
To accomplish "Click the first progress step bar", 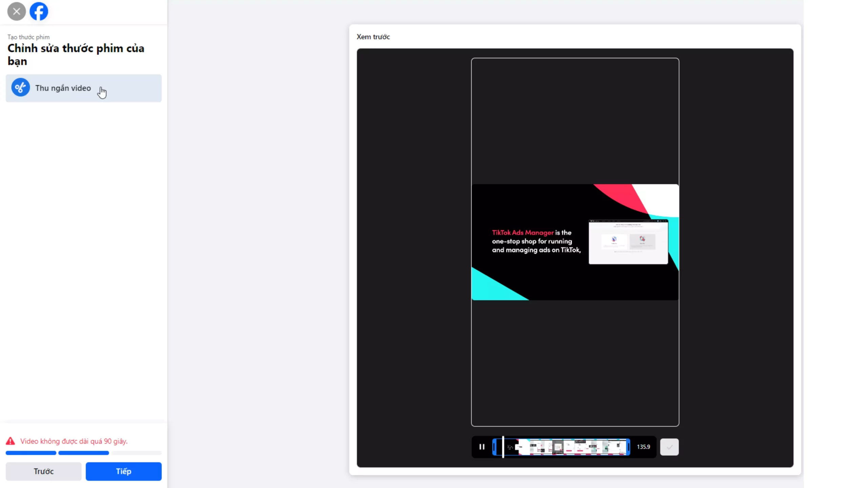I will click(31, 453).
